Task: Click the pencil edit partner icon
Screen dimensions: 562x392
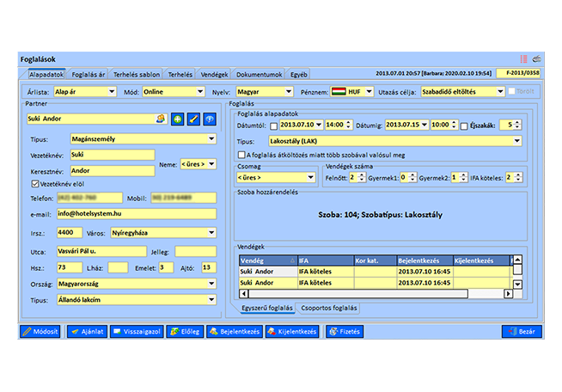Action: point(194,119)
